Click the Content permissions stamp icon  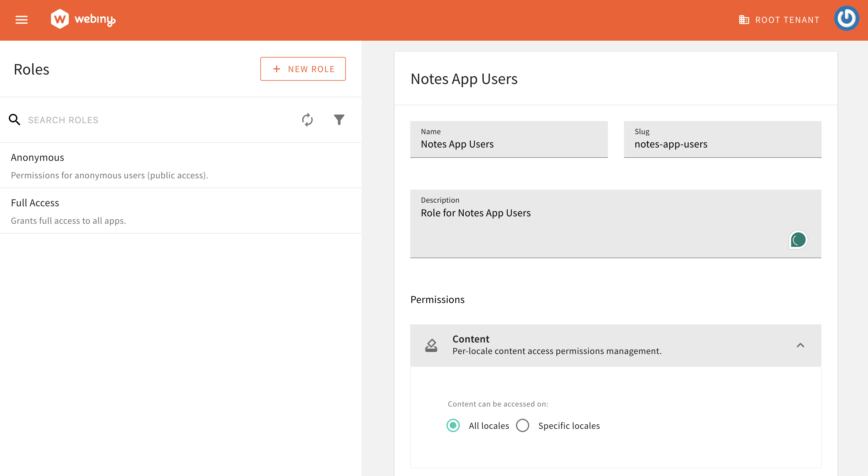(431, 345)
